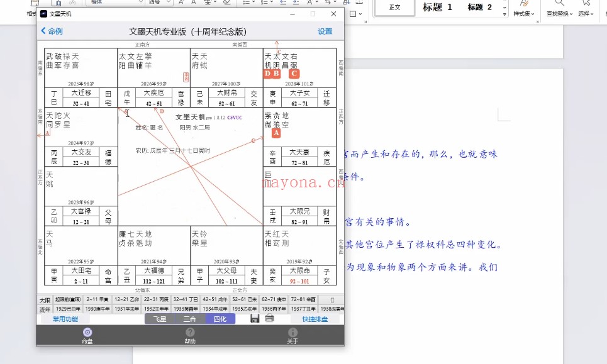Open the 查找替换 dropdown in Word
Viewport: 607px width, 364px height.
click(x=560, y=14)
